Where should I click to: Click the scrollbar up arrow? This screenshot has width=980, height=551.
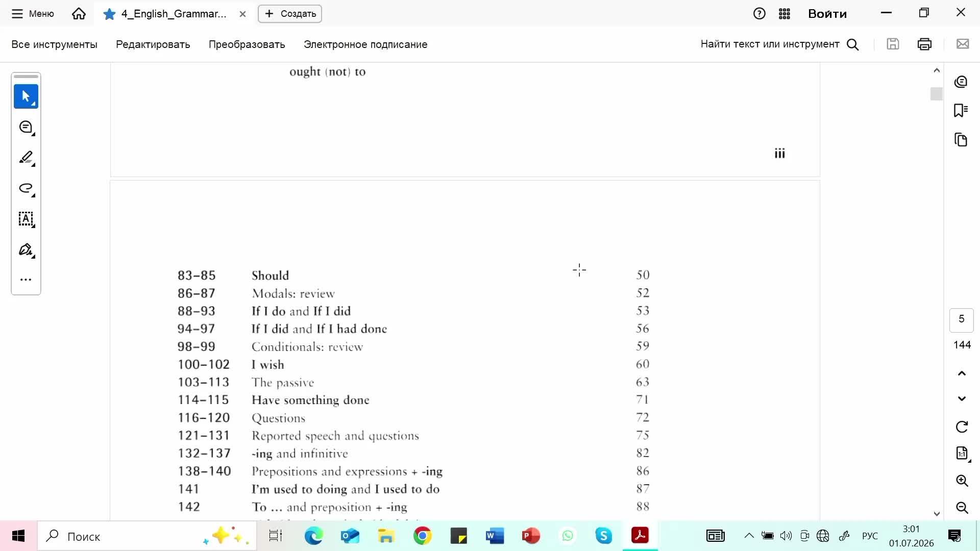(x=937, y=70)
